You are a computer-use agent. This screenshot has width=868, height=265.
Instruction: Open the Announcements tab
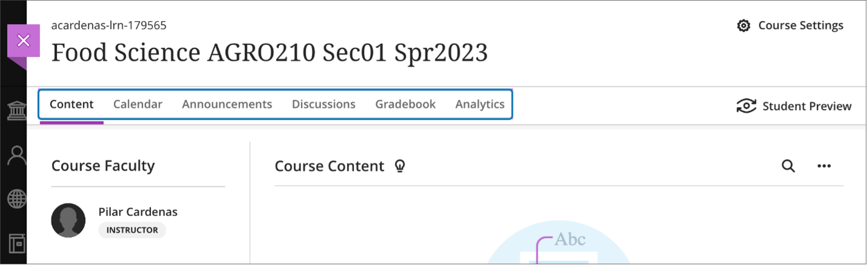pos(227,104)
